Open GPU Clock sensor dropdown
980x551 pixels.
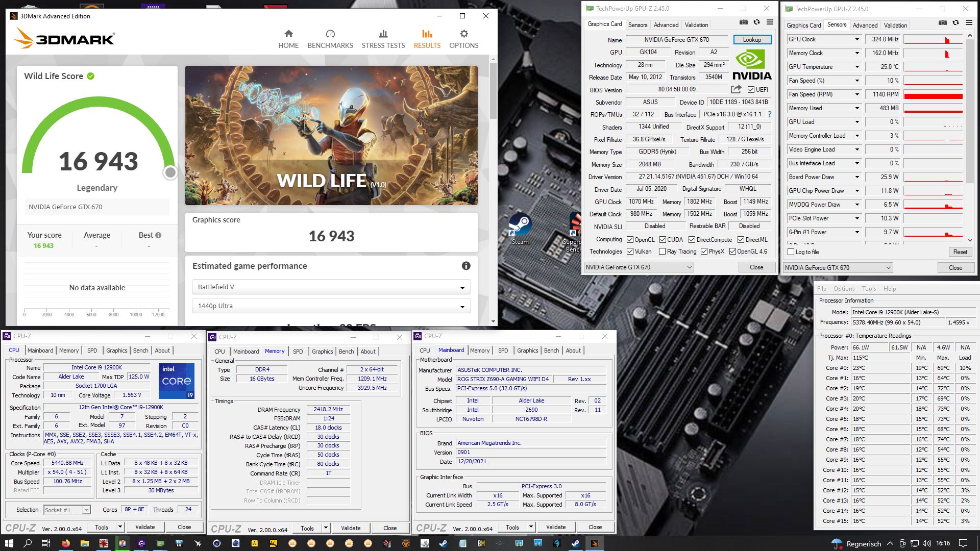coord(857,39)
